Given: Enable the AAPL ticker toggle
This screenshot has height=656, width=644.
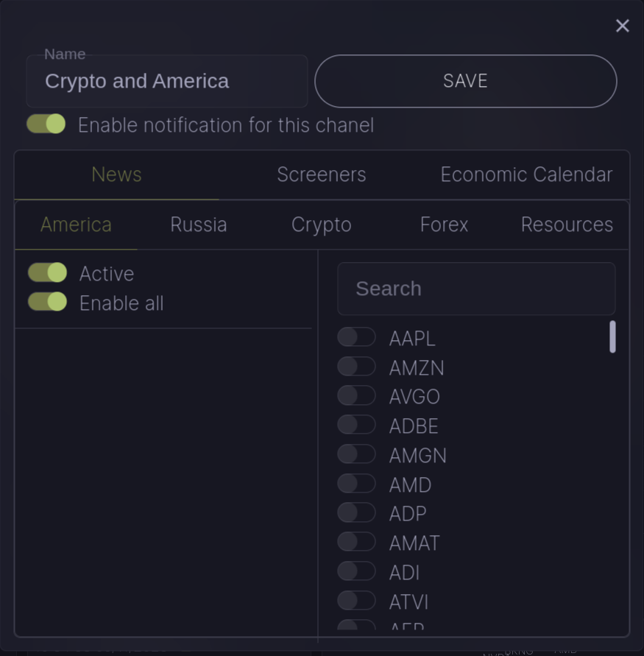Looking at the screenshot, I should point(356,337).
